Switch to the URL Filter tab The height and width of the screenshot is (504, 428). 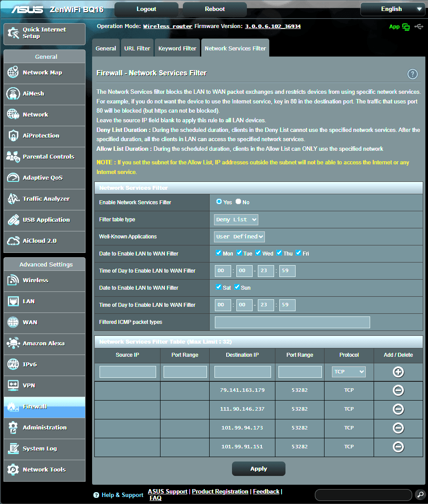[137, 49]
